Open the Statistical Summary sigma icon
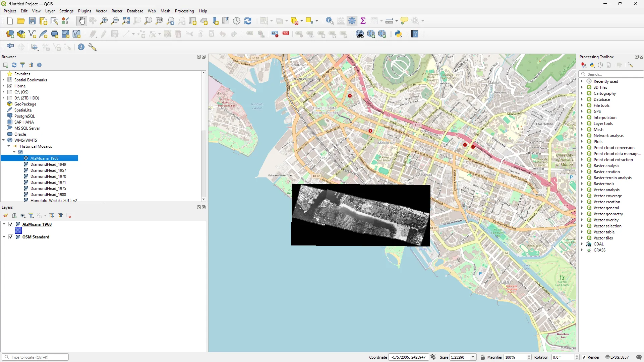 (x=363, y=21)
